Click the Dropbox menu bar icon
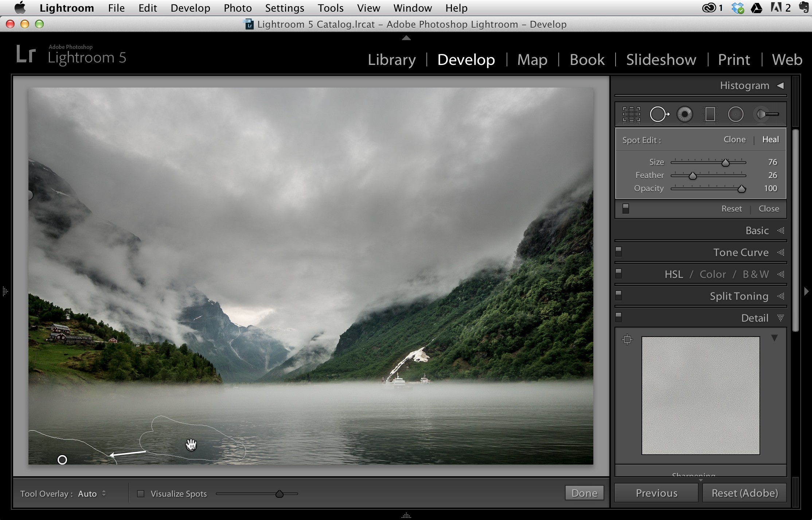Image resolution: width=812 pixels, height=520 pixels. 738,8
